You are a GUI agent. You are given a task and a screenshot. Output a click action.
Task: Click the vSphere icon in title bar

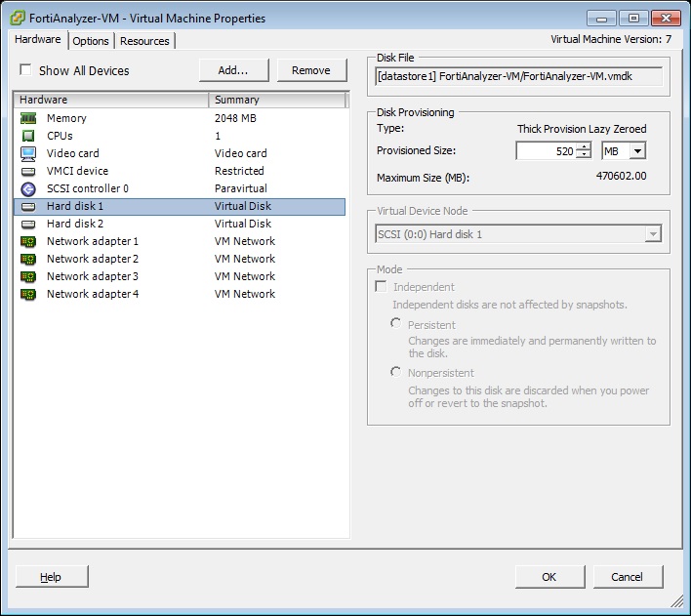pos(18,19)
